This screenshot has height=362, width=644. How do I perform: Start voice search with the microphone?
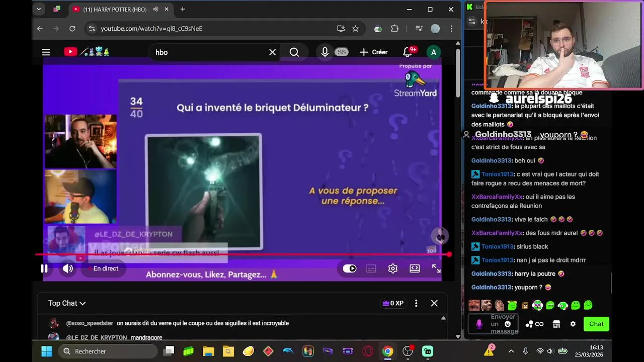325,52
